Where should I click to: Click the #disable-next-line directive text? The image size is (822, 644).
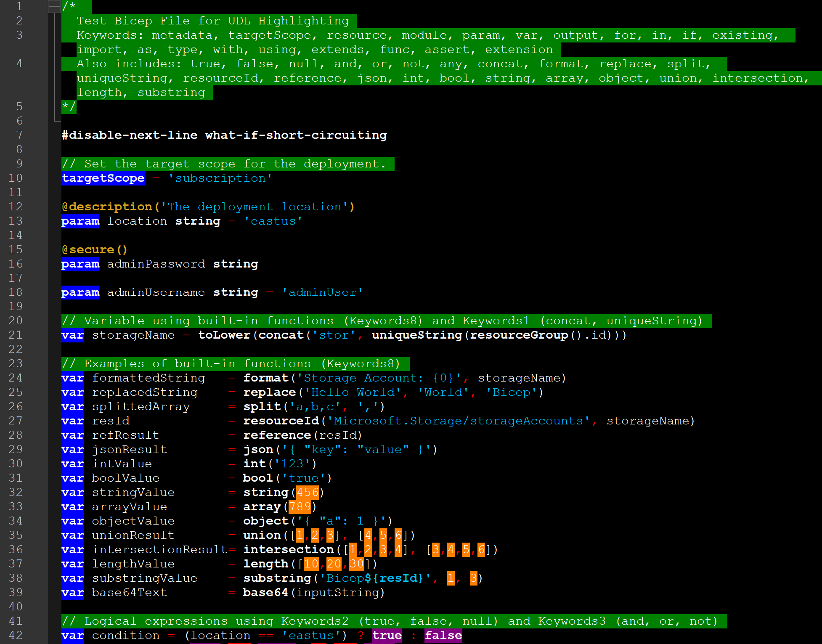[x=130, y=135]
